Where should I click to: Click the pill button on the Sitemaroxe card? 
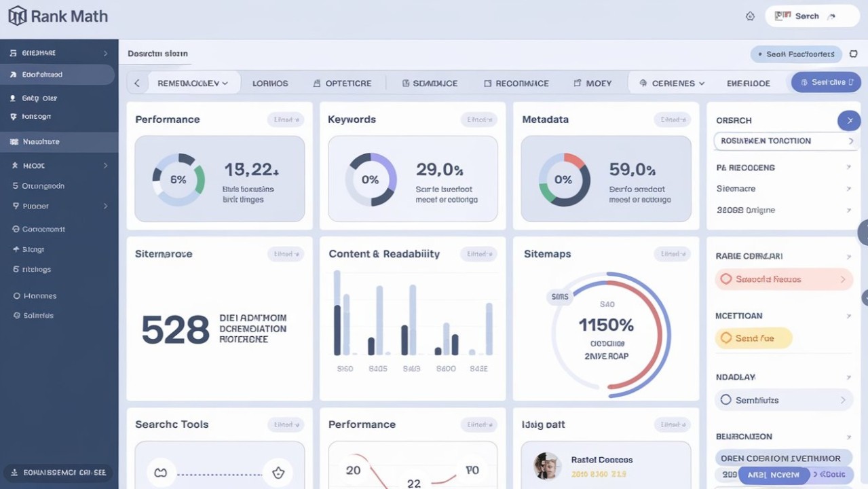(286, 254)
